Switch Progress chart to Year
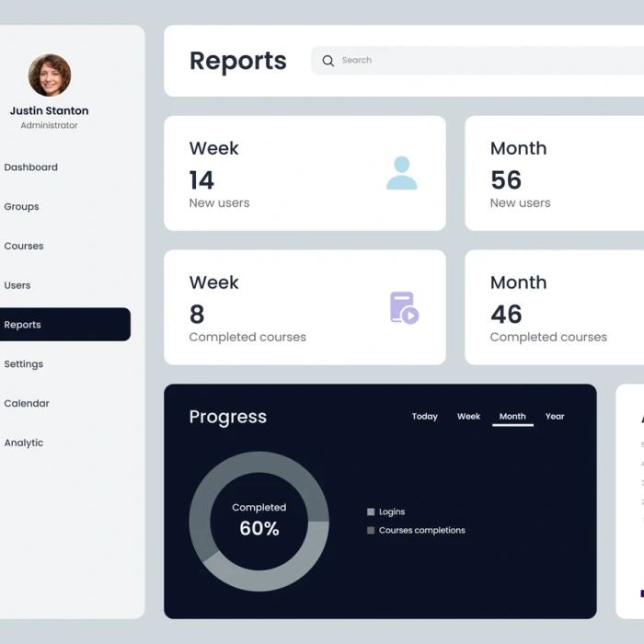Viewport: 644px width, 644px height. pyautogui.click(x=555, y=417)
